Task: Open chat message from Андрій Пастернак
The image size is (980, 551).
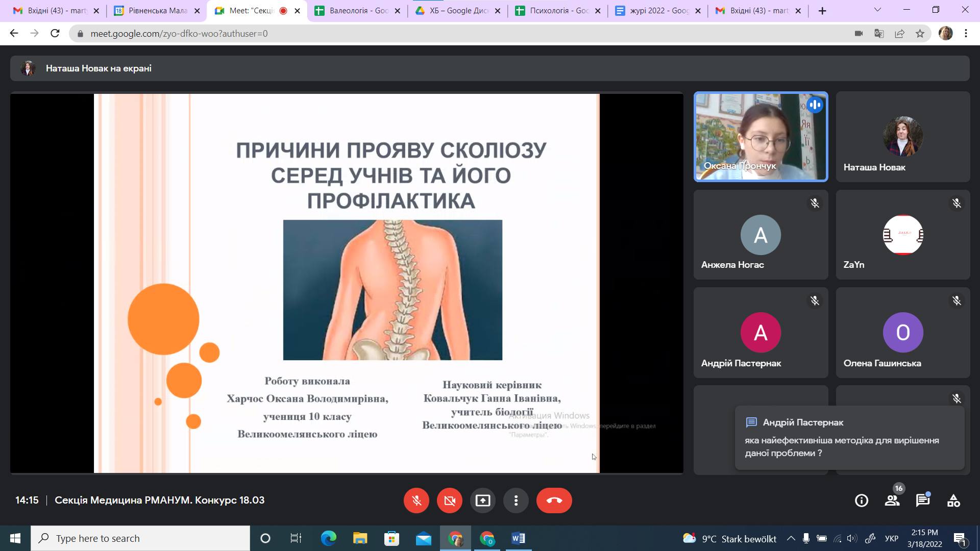Action: [849, 438]
